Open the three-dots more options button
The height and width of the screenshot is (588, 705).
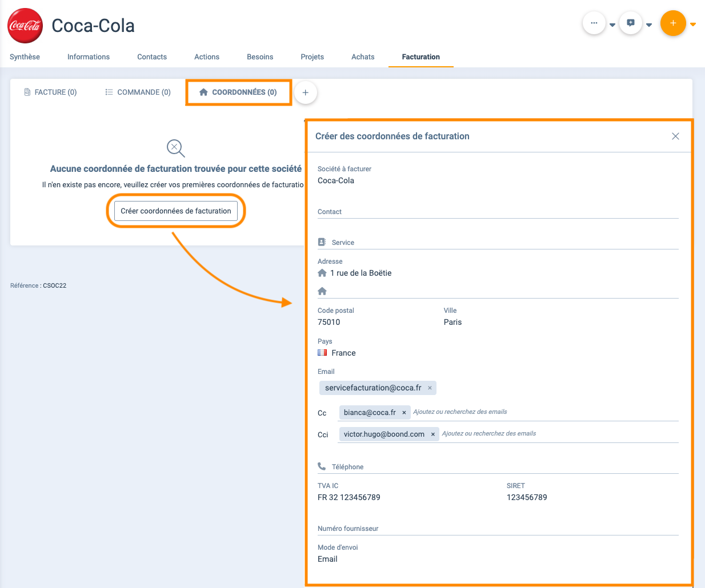(x=594, y=23)
